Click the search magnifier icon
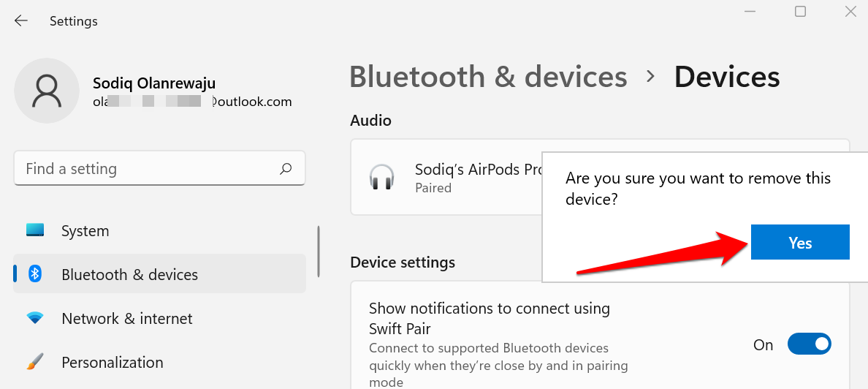 click(286, 168)
